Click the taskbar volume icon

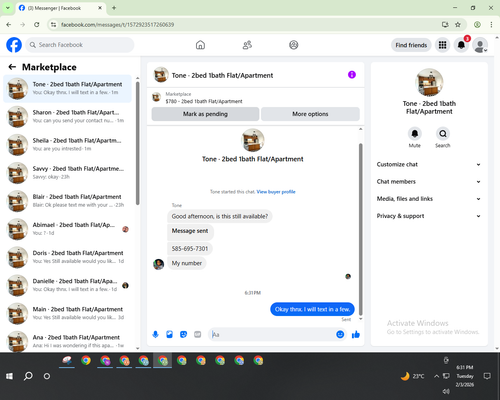(446, 391)
